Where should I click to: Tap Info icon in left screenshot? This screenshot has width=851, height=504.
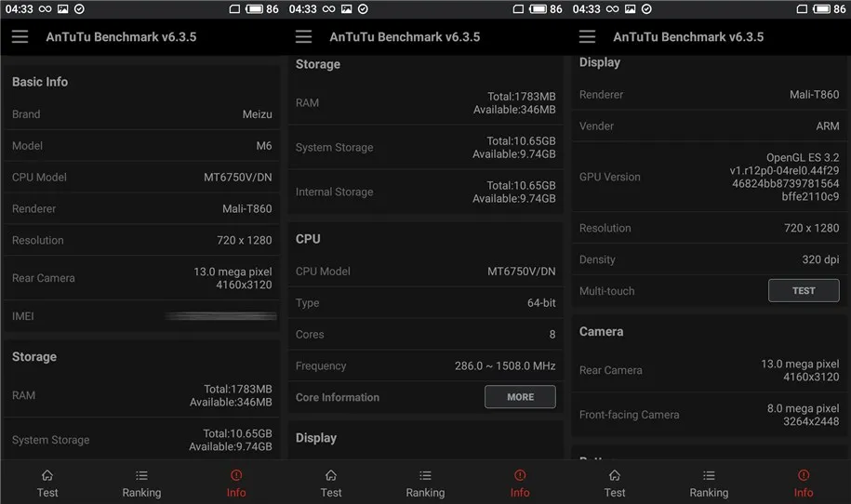236,475
